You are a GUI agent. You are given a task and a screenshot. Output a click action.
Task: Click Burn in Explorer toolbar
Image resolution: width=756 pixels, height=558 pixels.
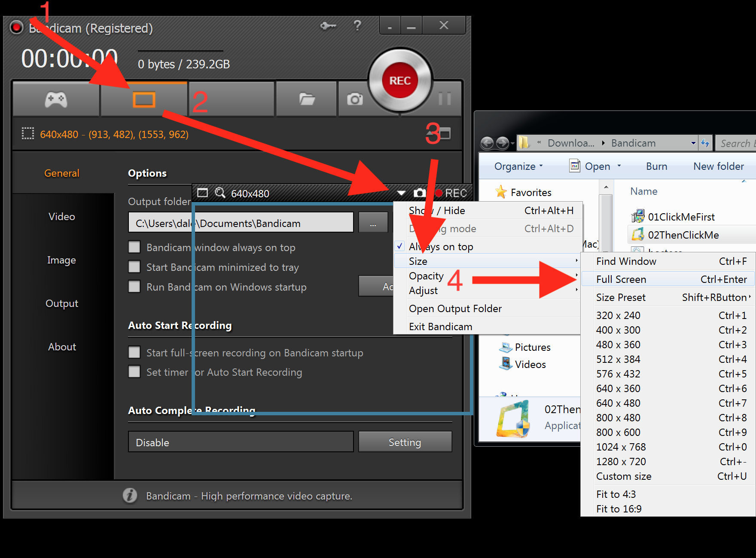[x=656, y=166]
